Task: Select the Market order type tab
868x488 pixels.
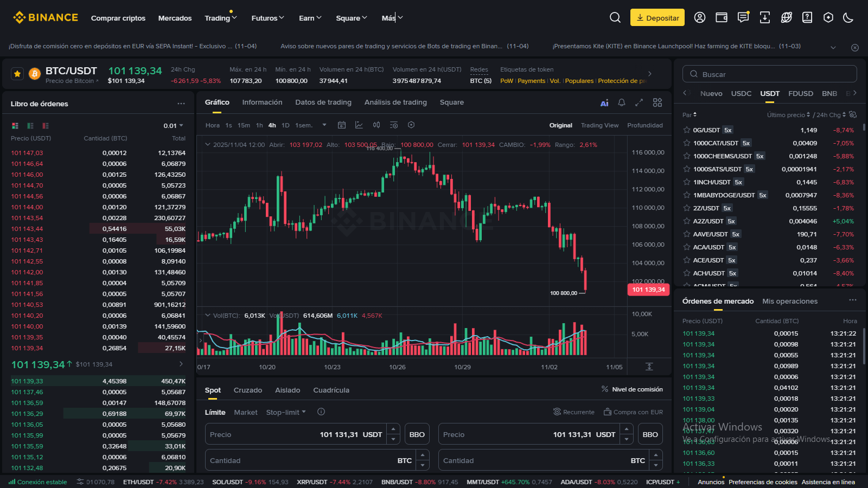Action: pos(246,413)
